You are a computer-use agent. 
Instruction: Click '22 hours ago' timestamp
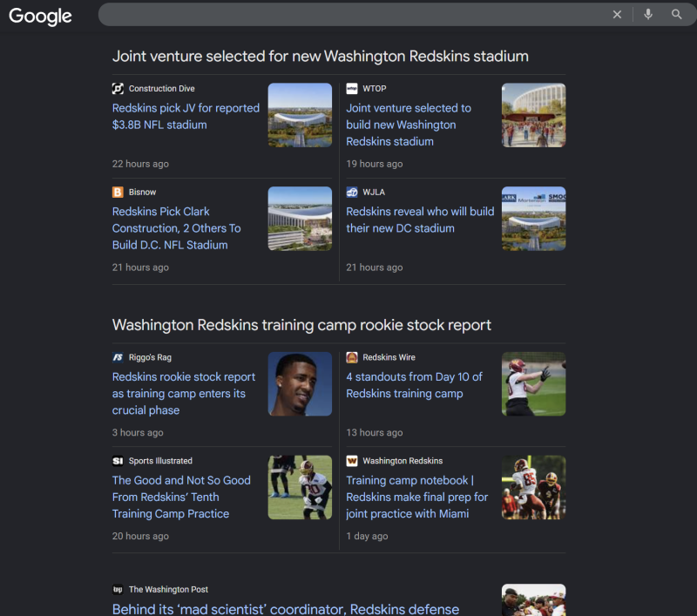pyautogui.click(x=140, y=164)
